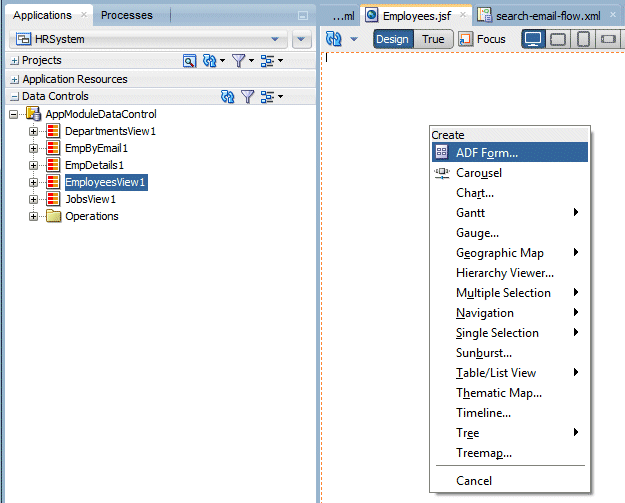Open the Single Selection submenu
This screenshot has height=503, width=625.
(510, 333)
